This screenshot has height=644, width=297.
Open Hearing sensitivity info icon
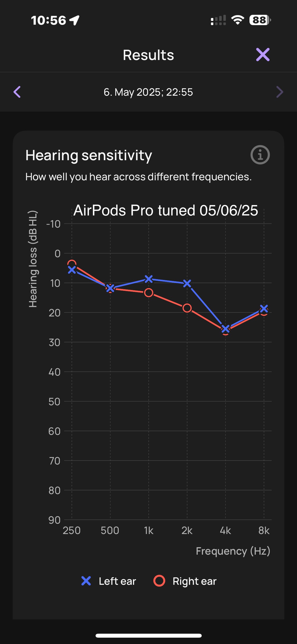coord(260,155)
